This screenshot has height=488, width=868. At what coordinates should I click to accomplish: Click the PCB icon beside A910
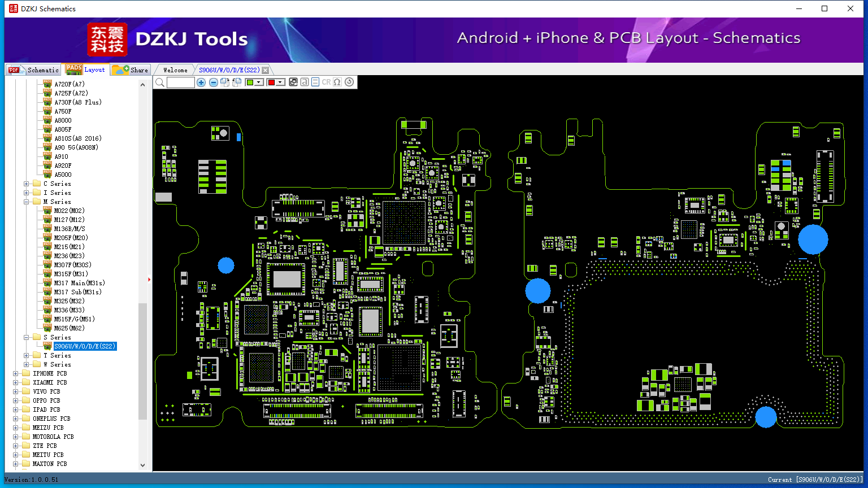click(47, 156)
